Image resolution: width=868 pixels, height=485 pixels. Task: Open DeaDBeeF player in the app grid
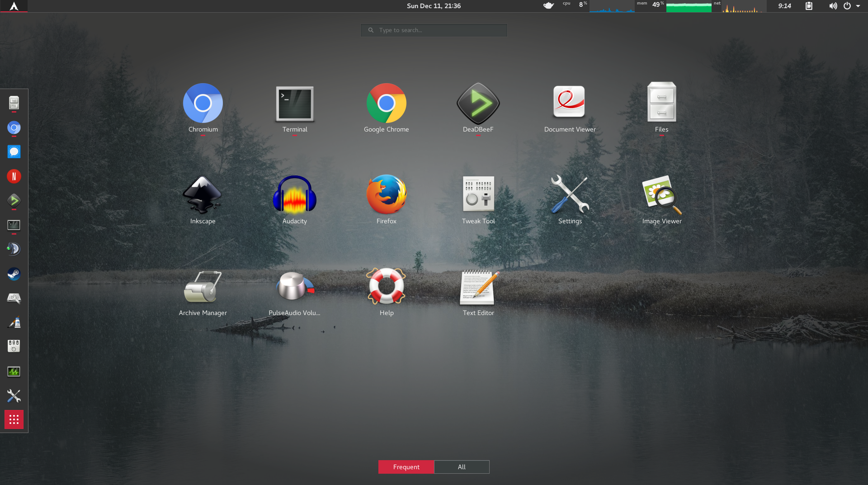click(478, 108)
